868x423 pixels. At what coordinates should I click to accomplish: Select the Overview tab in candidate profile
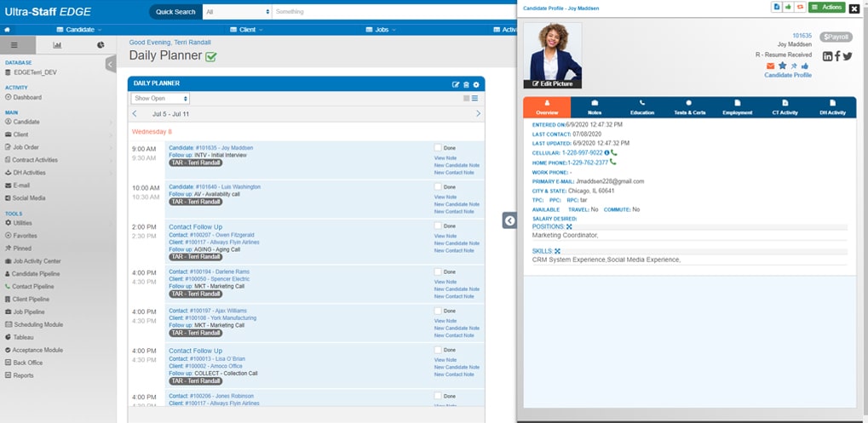click(547, 107)
